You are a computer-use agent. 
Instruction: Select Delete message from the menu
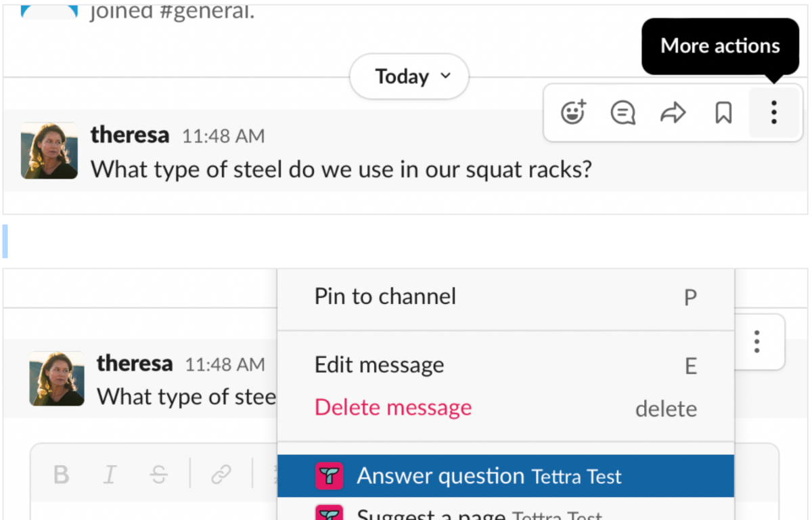(x=392, y=407)
